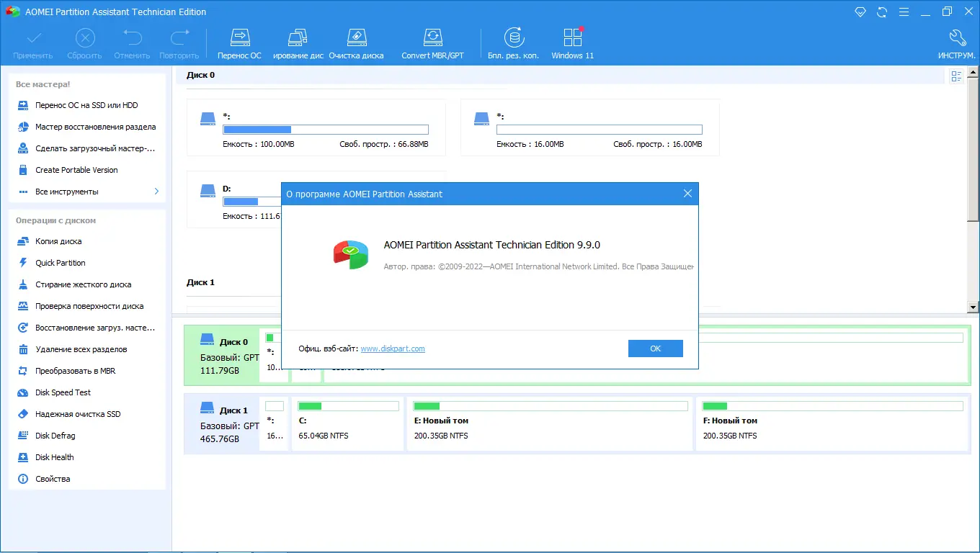This screenshot has height=553, width=980.
Task: Select the 16.00MB partition card
Action: 590,128
